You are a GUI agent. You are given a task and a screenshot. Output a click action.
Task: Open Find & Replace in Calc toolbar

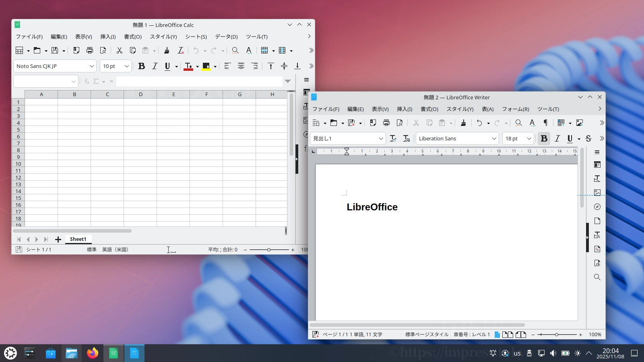(235, 50)
